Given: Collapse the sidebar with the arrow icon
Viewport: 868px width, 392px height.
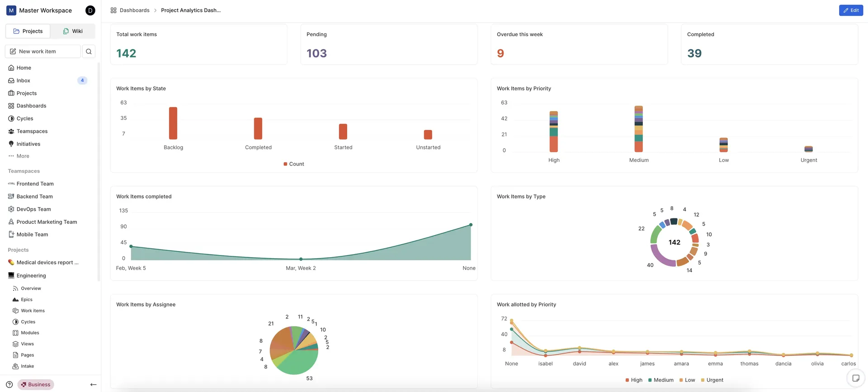Looking at the screenshot, I should 93,385.
